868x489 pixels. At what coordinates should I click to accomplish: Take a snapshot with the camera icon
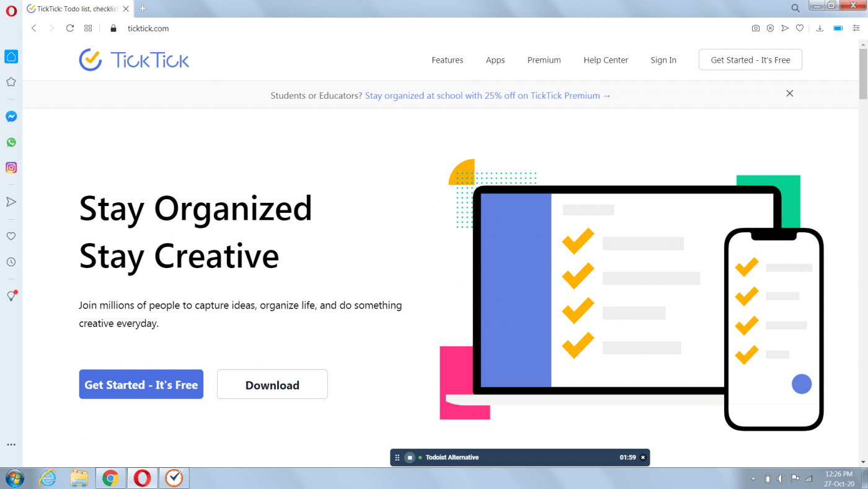(x=756, y=29)
